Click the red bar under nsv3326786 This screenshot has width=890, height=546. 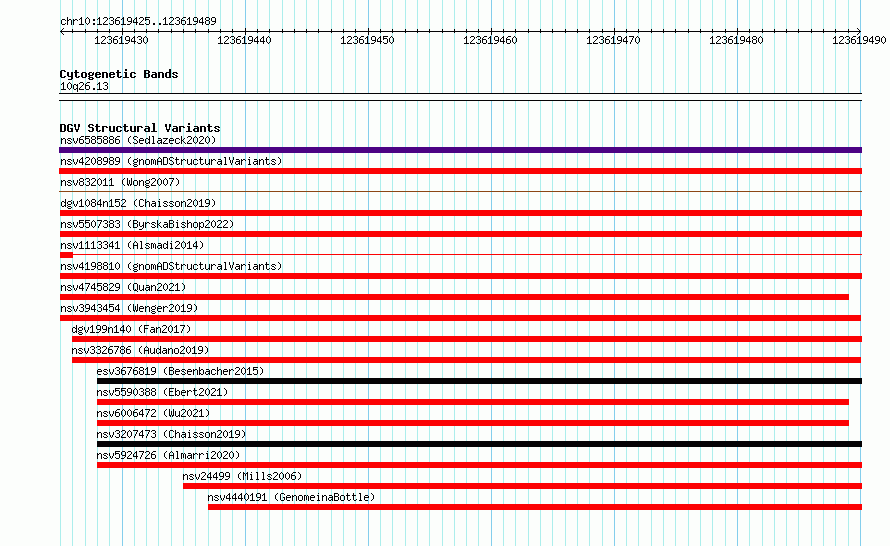[466, 360]
